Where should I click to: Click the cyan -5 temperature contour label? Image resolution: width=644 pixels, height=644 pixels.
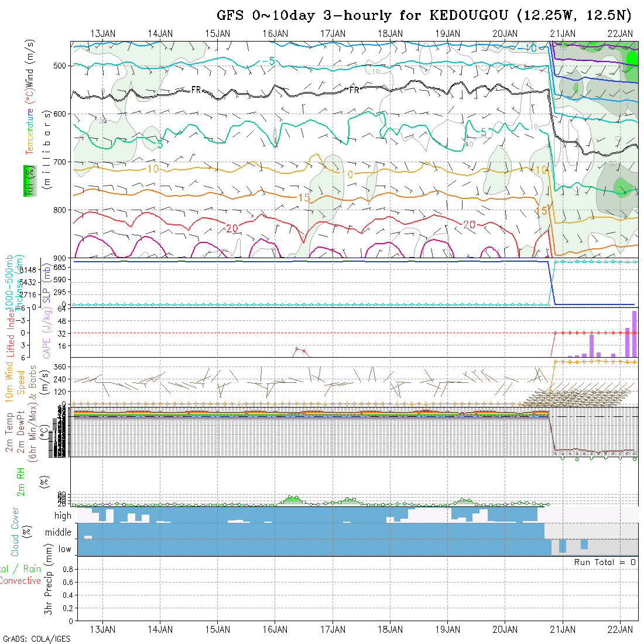pyautogui.click(x=267, y=61)
